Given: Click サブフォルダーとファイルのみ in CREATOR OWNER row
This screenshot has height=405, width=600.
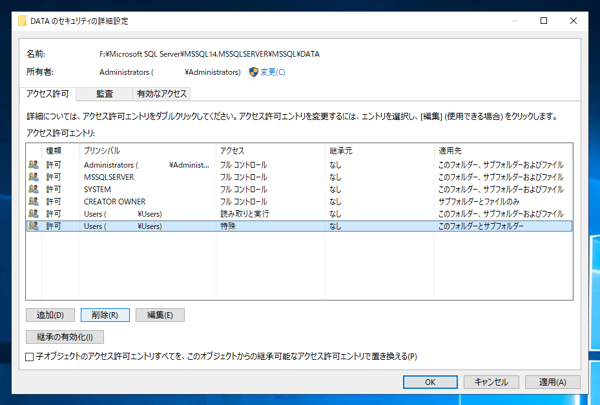Looking at the screenshot, I should (479, 201).
